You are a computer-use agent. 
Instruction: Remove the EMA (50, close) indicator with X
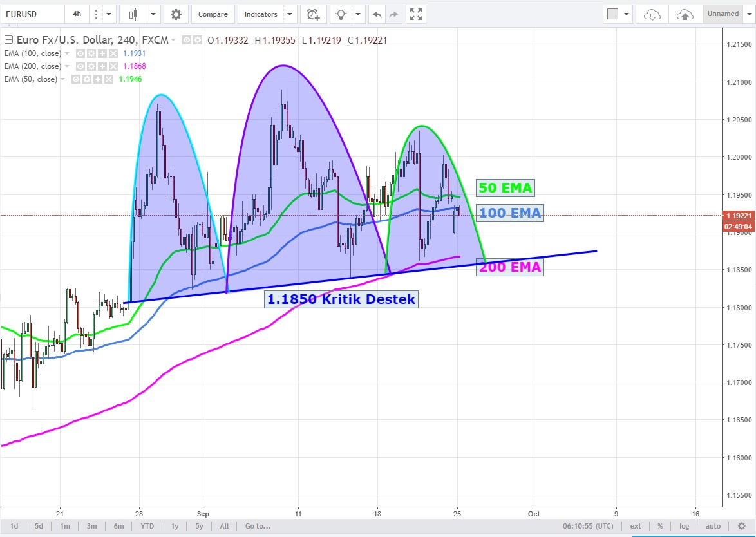109,79
